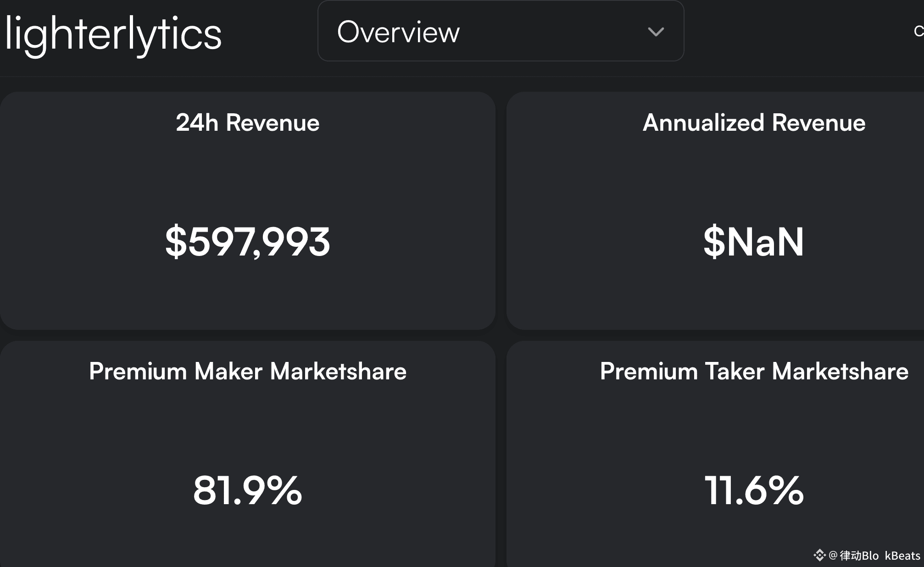
Task: Click the $NaN annualized value
Action: 754,241
